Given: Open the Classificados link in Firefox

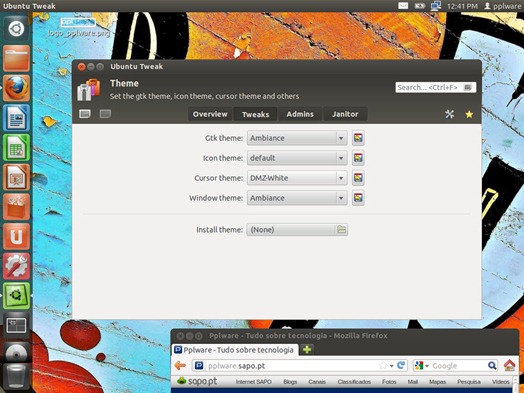Looking at the screenshot, I should tap(354, 382).
